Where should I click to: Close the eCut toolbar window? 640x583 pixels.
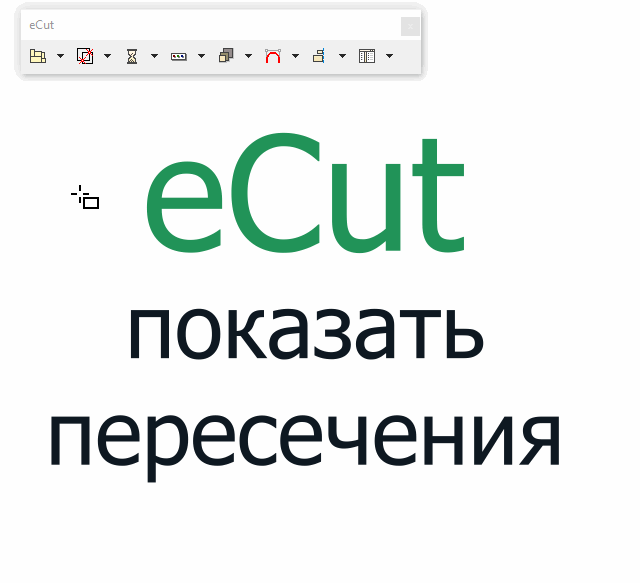[410, 27]
